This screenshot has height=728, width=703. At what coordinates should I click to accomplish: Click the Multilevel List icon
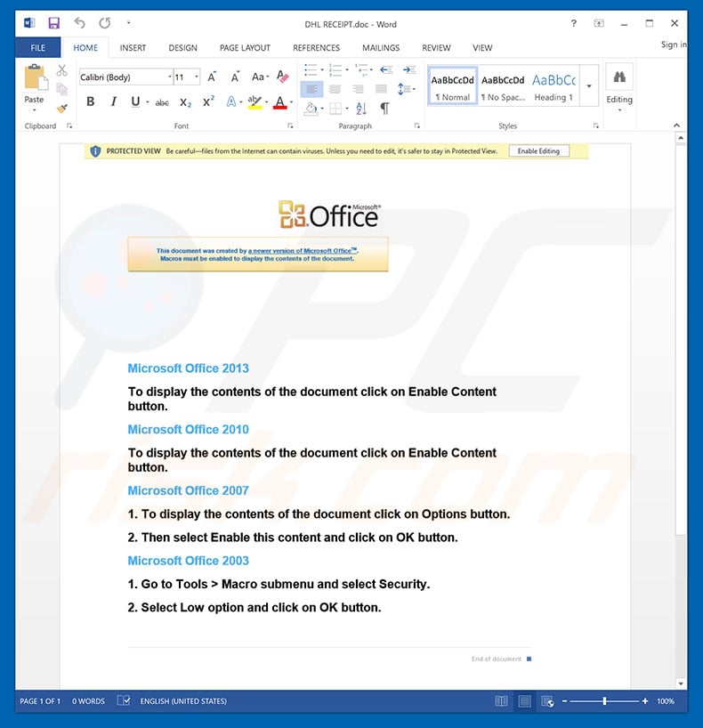[361, 70]
